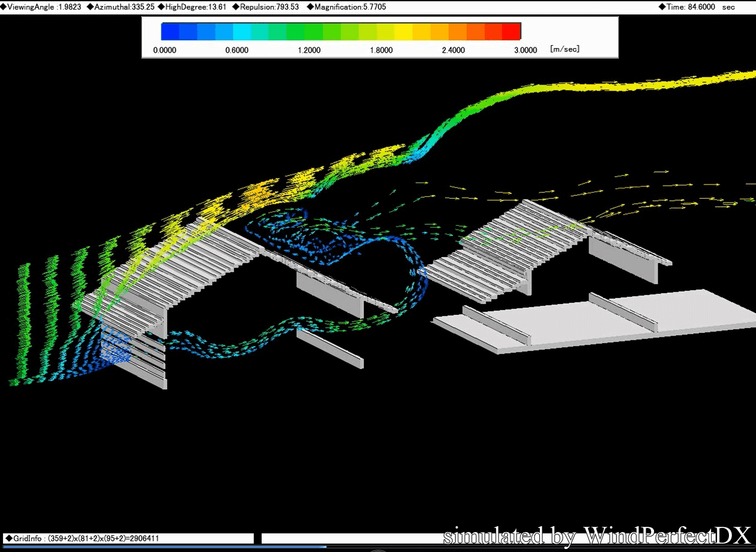Screen dimensions: 756x552
Task: Click the [m/sec] unit label
Action: pyautogui.click(x=564, y=49)
